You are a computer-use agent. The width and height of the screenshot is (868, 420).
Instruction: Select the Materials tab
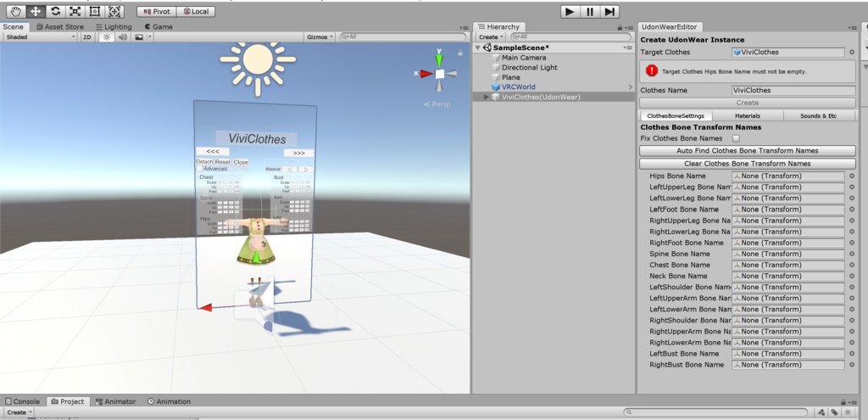tap(748, 115)
